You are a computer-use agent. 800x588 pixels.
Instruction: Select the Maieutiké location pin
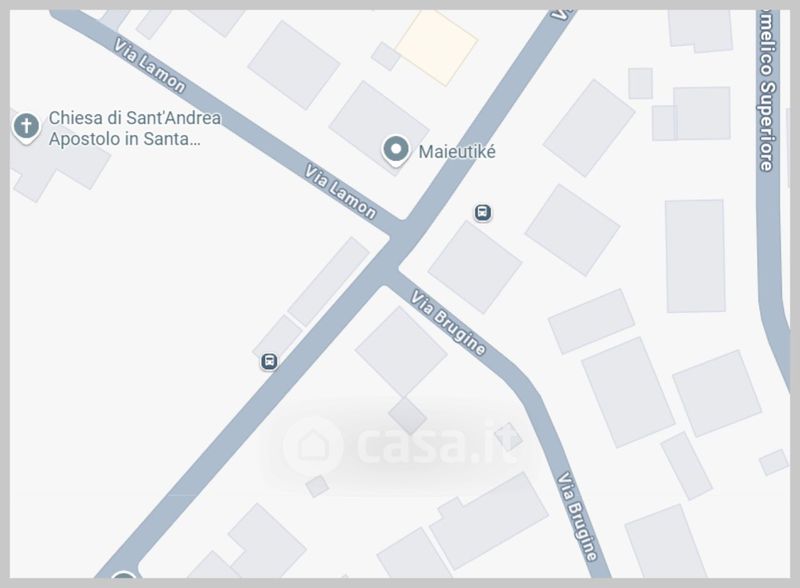pos(395,150)
